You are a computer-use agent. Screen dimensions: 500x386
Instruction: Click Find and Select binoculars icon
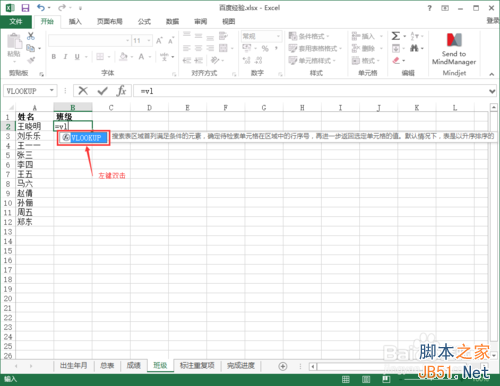(414, 48)
